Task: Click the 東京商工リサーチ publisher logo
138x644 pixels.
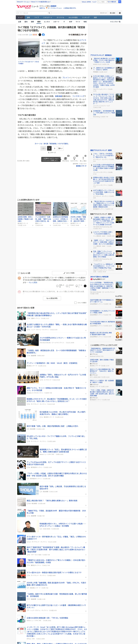Action: point(77,35)
